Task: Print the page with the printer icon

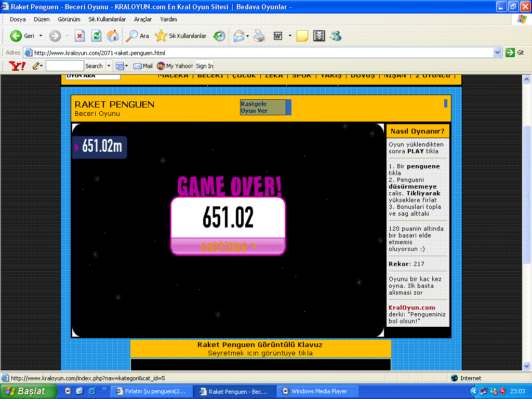Action: [x=259, y=36]
